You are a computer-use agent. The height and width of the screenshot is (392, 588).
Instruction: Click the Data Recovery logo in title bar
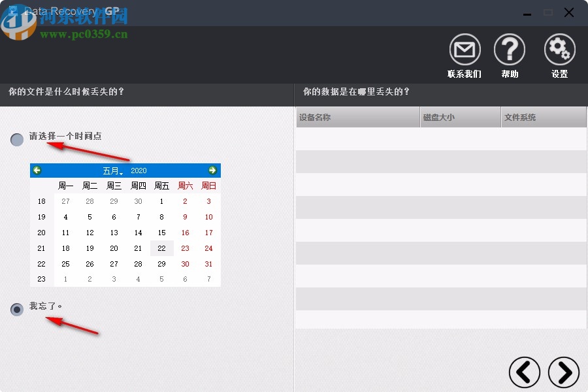pos(14,10)
